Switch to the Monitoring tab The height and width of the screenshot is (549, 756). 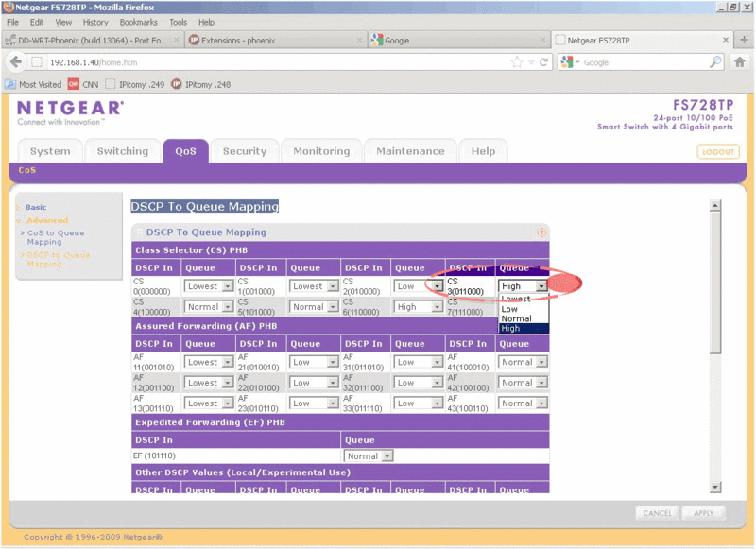(321, 151)
